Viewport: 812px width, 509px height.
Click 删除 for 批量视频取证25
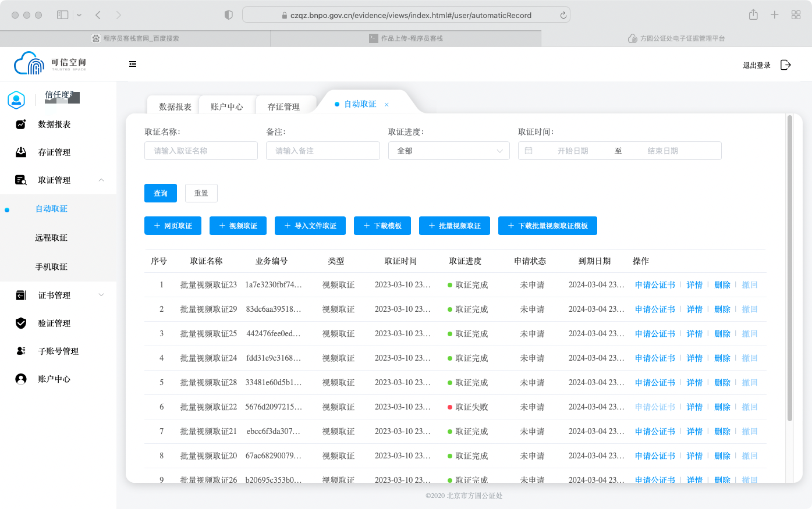(722, 334)
